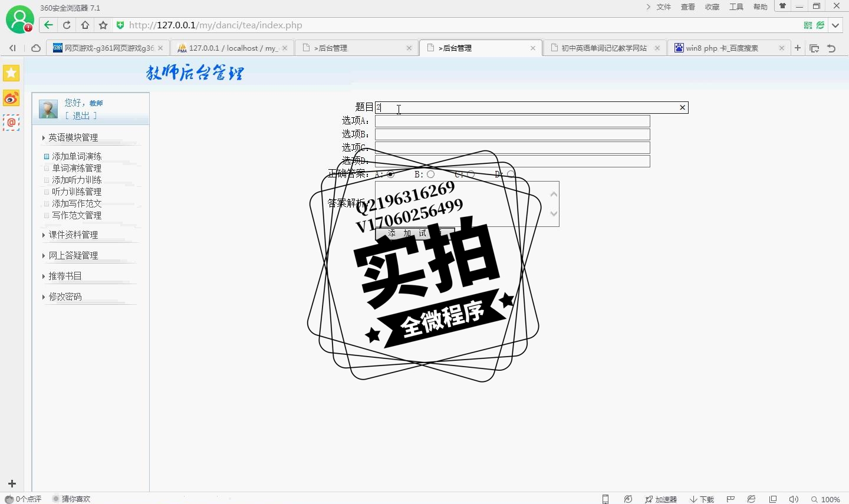Open 听力训练管理 link
Screen dimensions: 849x504
[x=77, y=192]
